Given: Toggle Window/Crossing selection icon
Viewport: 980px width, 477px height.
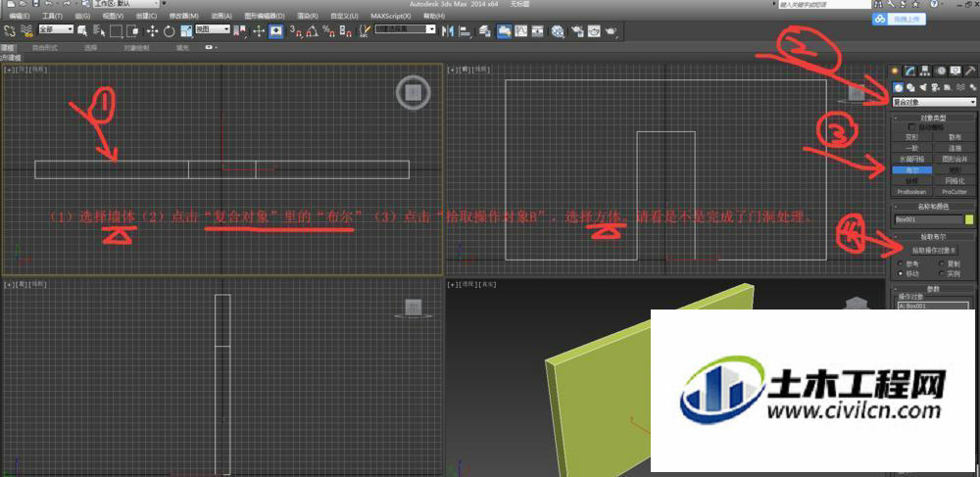Looking at the screenshot, I should (132, 30).
